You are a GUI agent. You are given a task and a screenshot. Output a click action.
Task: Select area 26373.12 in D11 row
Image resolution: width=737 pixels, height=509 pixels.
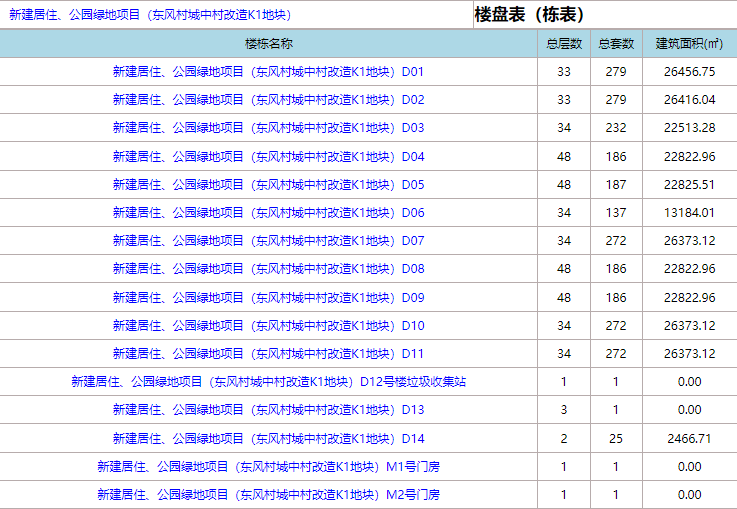coord(690,354)
